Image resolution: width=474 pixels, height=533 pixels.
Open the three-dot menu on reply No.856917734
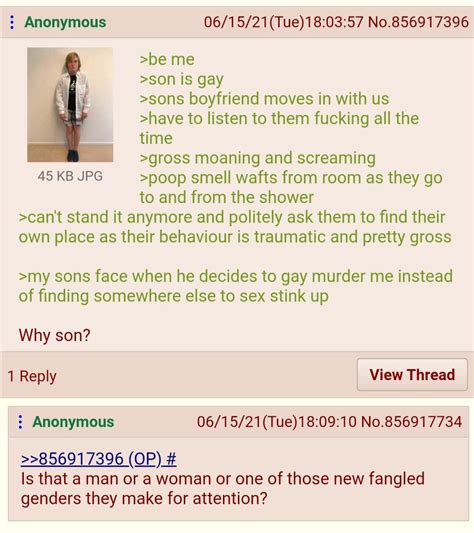tap(20, 422)
